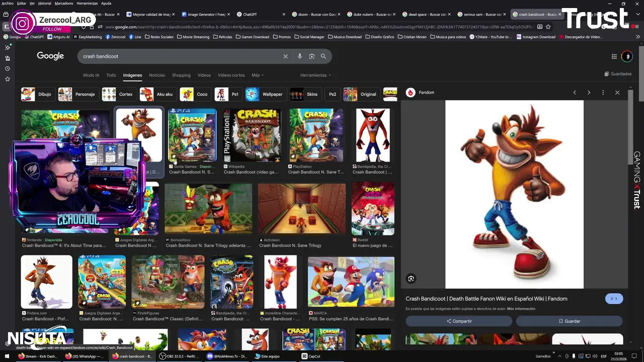The height and width of the screenshot is (362, 644).
Task: Open the MARCA PS5 25 años thumbnail
Action: [x=351, y=282]
